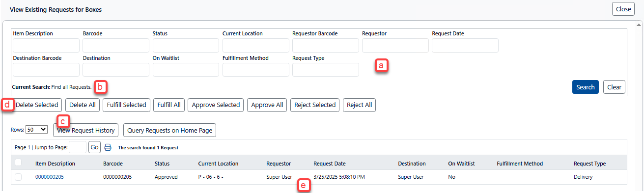This screenshot has height=193, width=644.
Task: Click the Fulfill All button
Action: coord(169,105)
